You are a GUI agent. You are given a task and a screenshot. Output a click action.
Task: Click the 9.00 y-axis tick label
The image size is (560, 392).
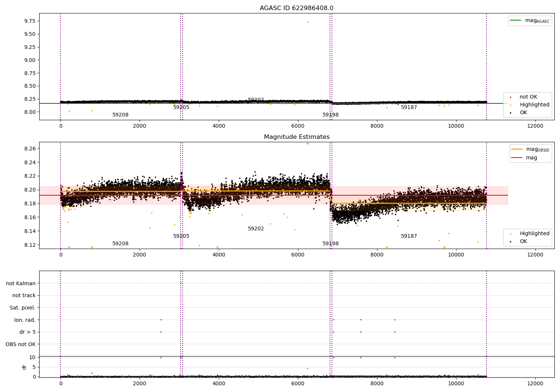point(29,60)
